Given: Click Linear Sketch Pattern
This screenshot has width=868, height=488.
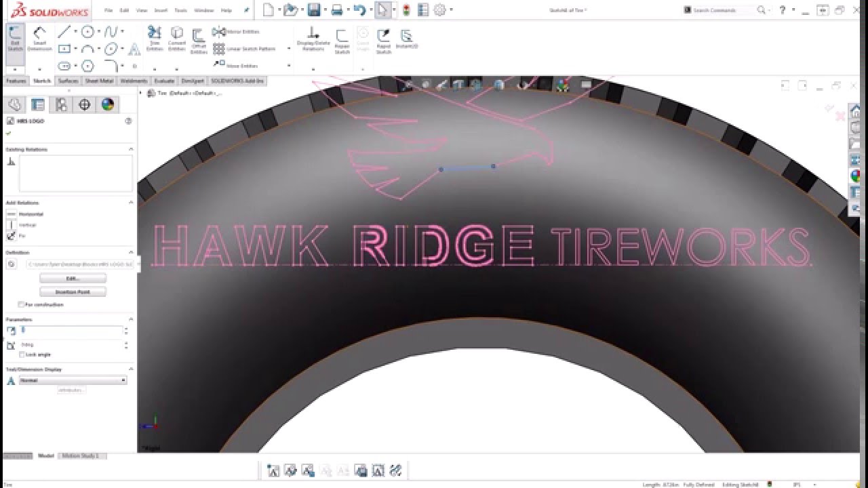Looking at the screenshot, I should 244,49.
